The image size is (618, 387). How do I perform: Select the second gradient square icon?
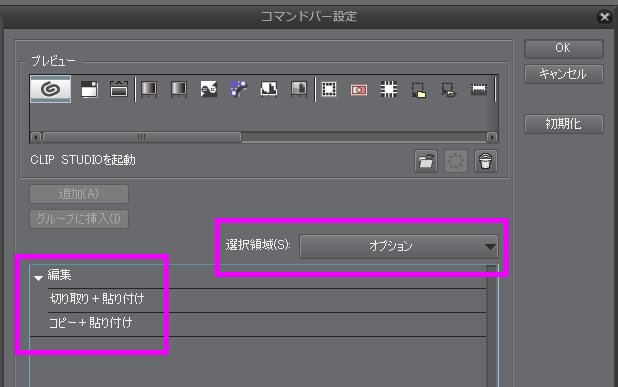(x=179, y=89)
